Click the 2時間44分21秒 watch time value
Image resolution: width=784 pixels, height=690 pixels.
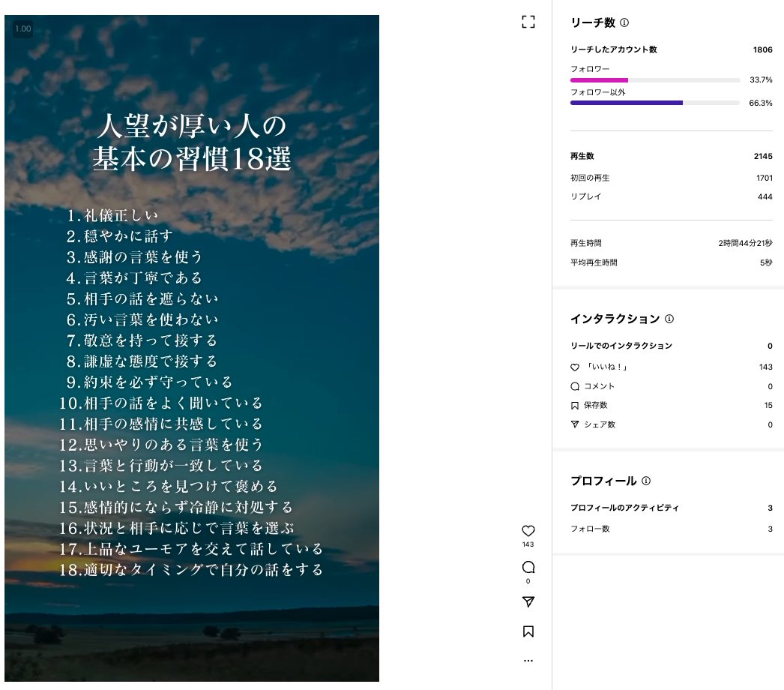pos(745,243)
